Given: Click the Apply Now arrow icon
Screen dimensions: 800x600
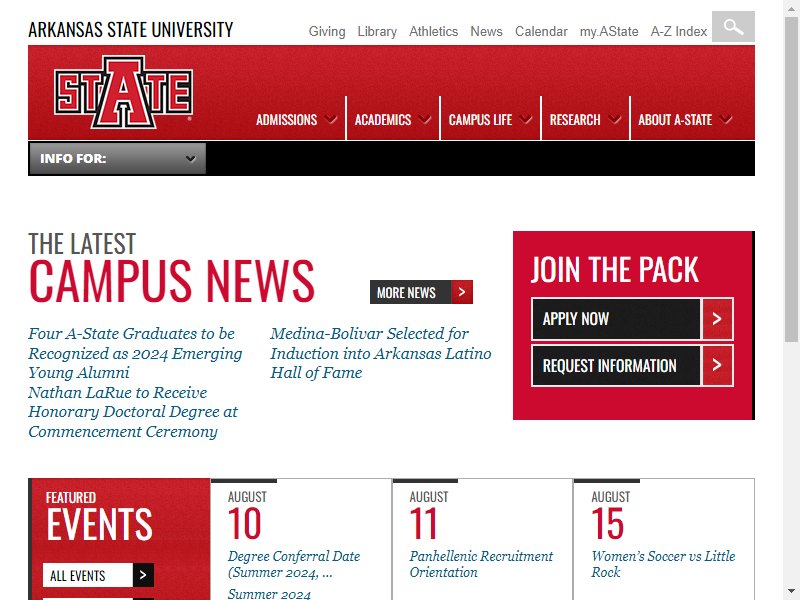Looking at the screenshot, I should (717, 319).
